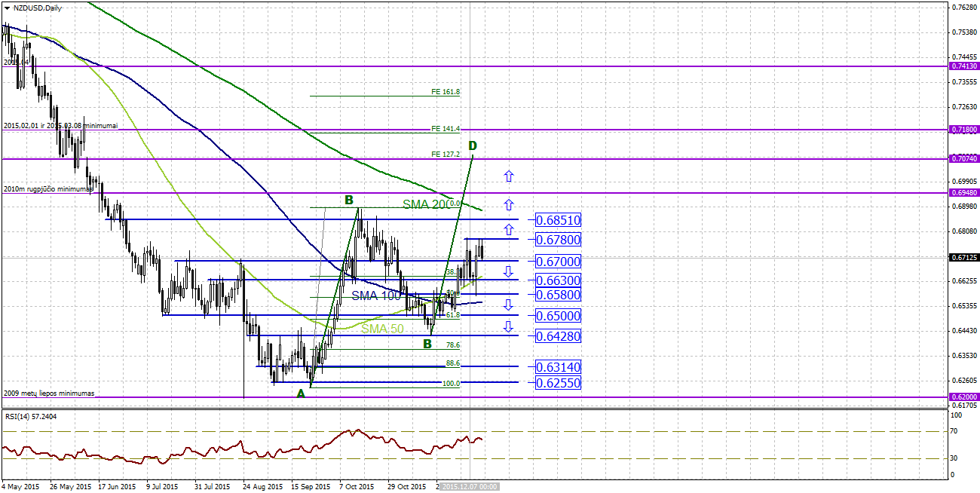This screenshot has height=493, width=980.
Task: Click the 31 Jul 2015 date label
Action: pos(214,487)
